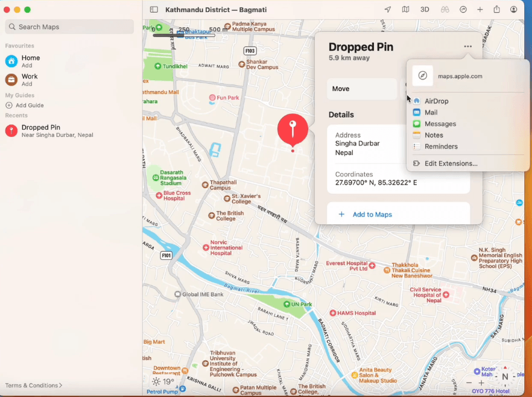This screenshot has height=397, width=532.
Task: Select Fun Park marker
Action: coord(212,98)
